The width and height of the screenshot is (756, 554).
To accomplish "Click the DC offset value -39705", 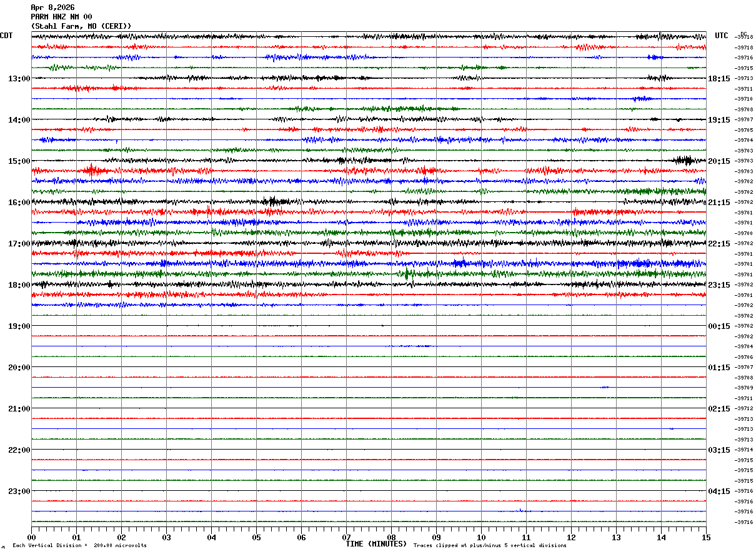I will pyautogui.click(x=744, y=130).
